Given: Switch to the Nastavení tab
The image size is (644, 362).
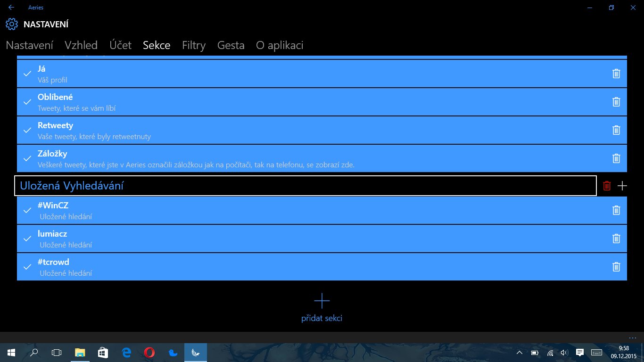Looking at the screenshot, I should point(29,45).
